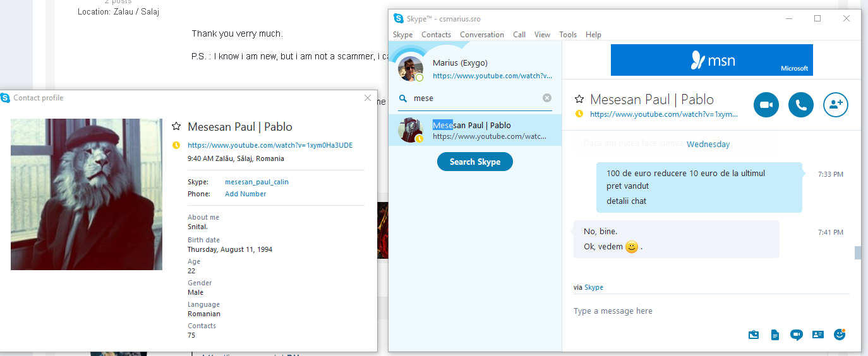
Task: Click the Search Skype button
Action: click(475, 162)
